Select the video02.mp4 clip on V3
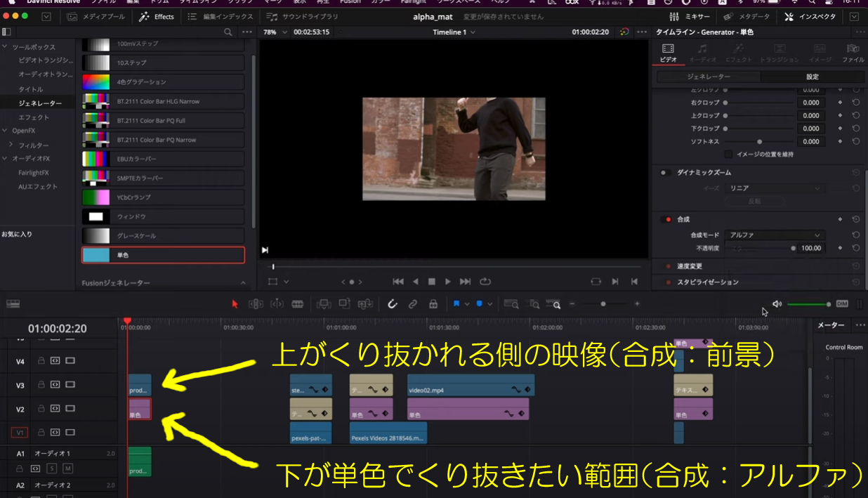868x498 pixels. click(471, 385)
